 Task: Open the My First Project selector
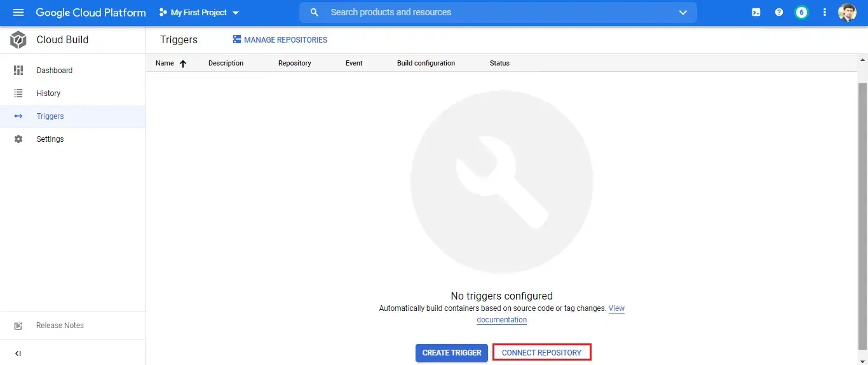coord(200,13)
